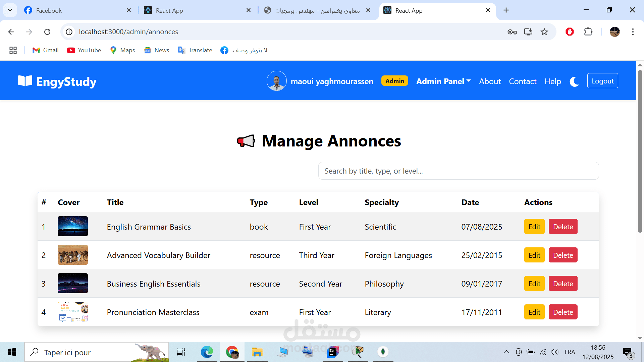Screen dimensions: 644x362
Task: Bookmark this page with the star icon
Action: click(x=544, y=32)
